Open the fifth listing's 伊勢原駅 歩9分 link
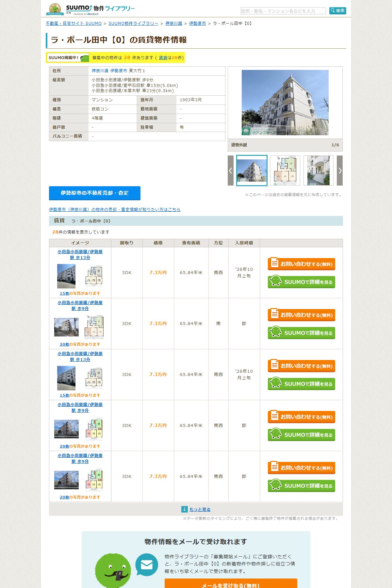 (80, 459)
